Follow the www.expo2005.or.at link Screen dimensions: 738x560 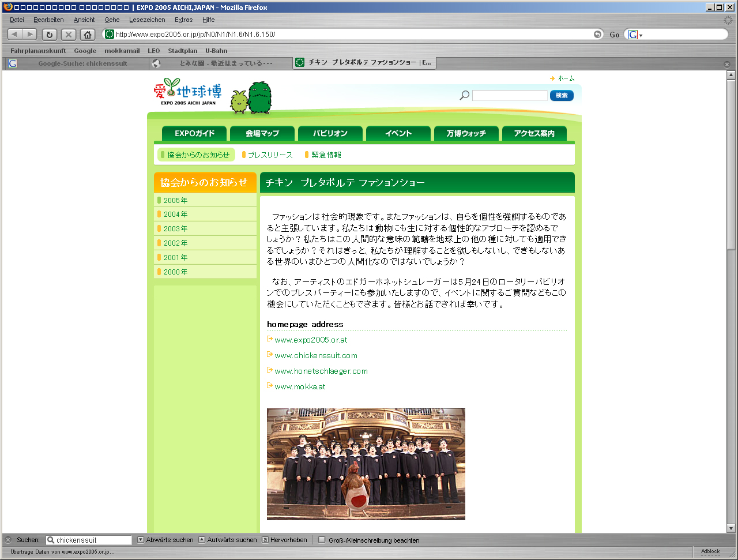[x=311, y=340]
